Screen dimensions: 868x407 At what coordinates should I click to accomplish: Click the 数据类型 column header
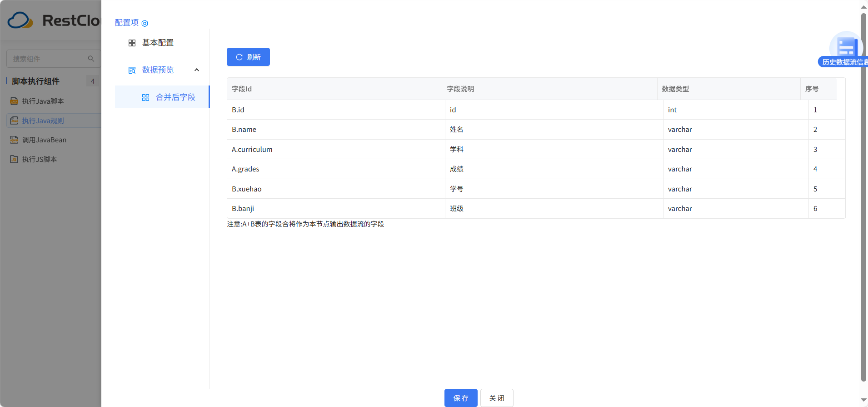click(x=728, y=89)
